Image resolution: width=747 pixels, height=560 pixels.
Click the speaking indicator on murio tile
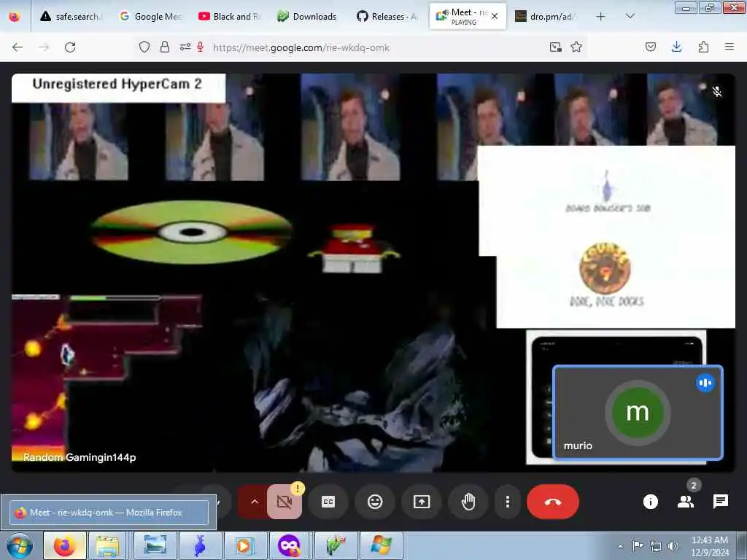coord(705,383)
